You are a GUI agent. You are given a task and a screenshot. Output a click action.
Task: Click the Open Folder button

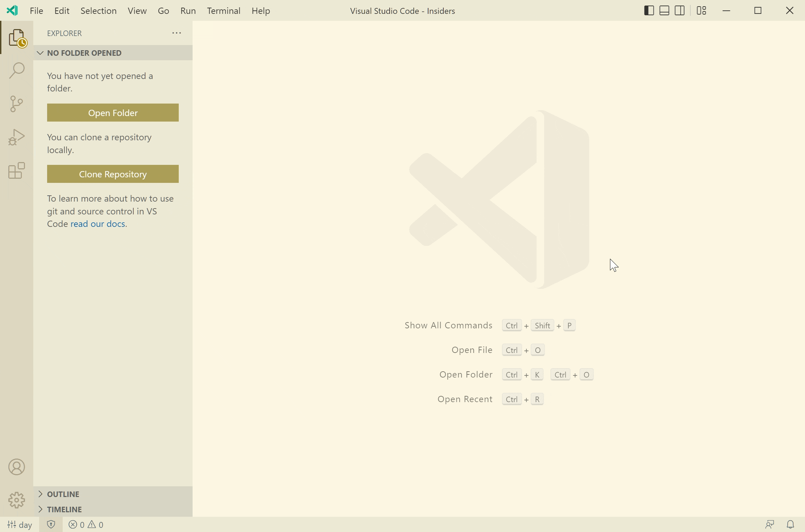[113, 113]
